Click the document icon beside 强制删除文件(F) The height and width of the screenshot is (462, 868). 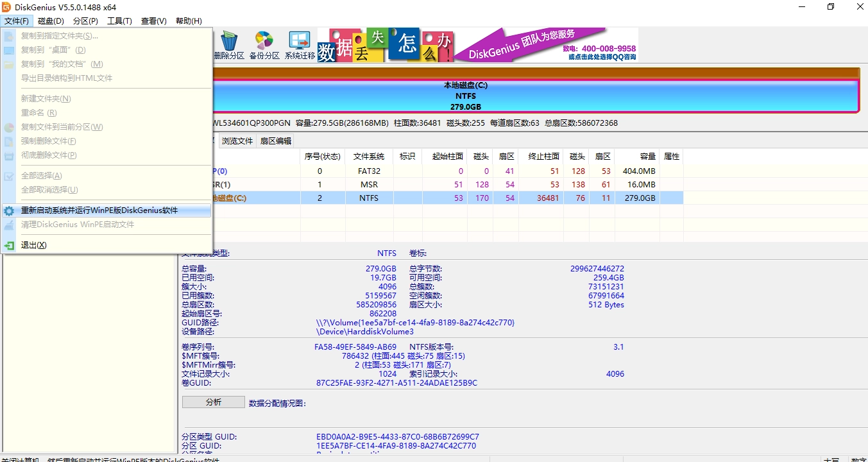[x=9, y=141]
